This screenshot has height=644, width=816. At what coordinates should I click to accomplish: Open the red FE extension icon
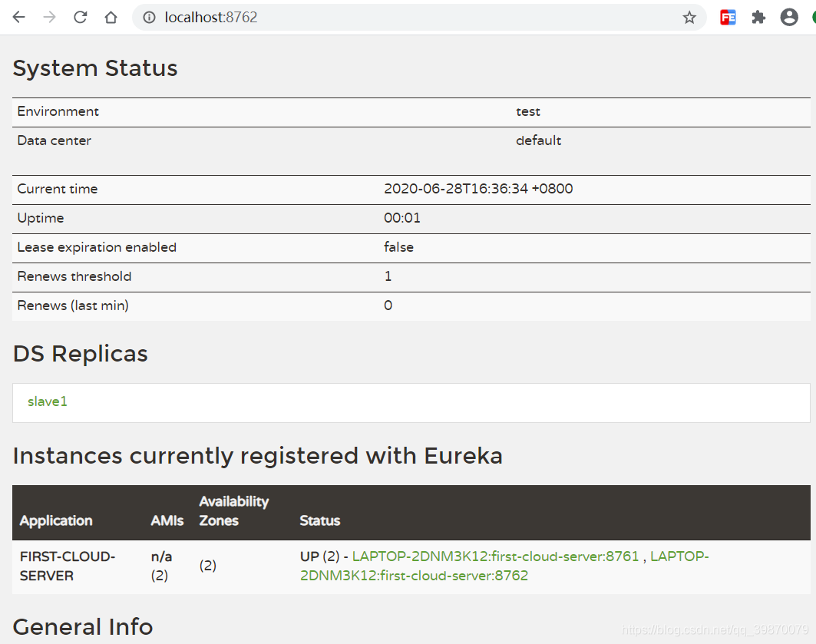728,17
